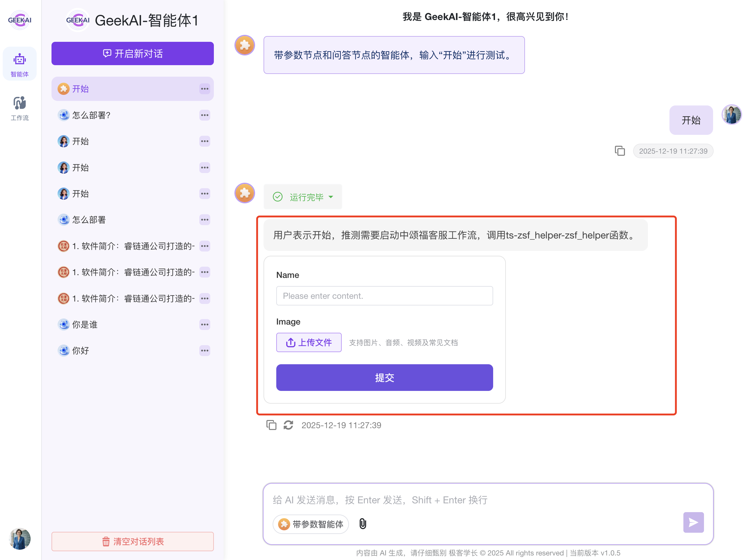Screen dimensions: 747x560
Task: Open the 你好 conversation
Action: [x=80, y=351]
